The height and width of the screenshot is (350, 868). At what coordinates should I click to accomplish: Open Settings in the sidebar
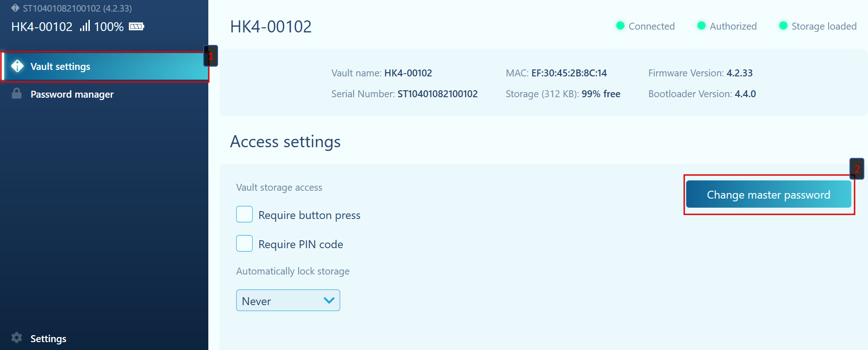point(48,339)
